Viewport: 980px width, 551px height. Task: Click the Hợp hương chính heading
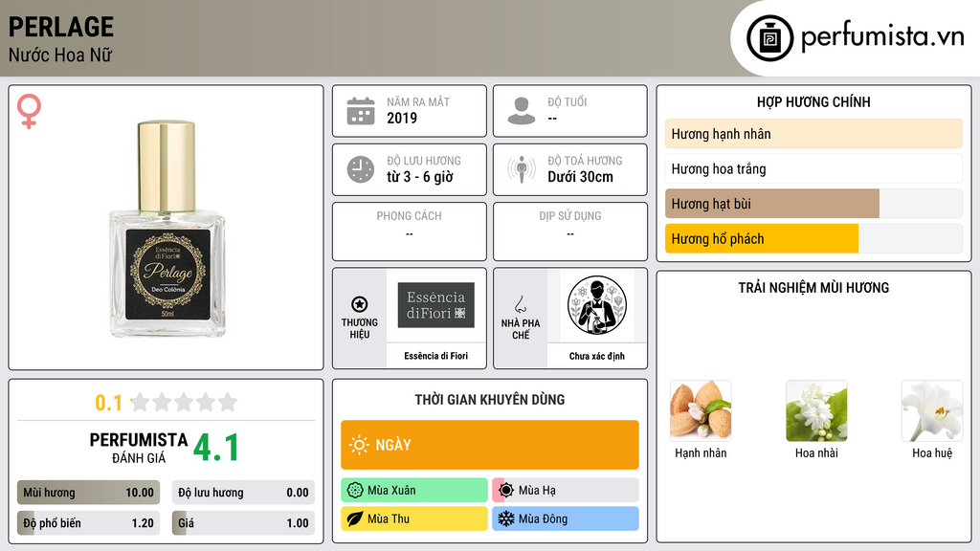click(x=813, y=101)
